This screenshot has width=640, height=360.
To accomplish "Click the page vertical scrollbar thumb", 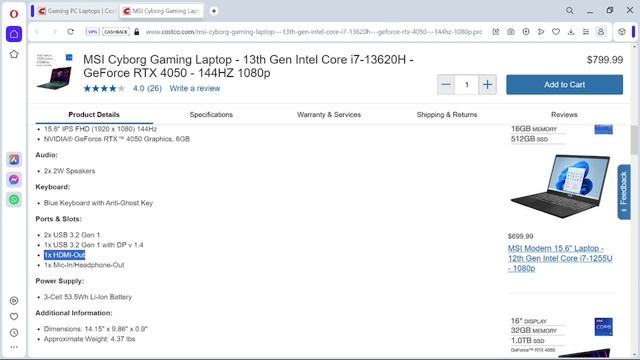I will [x=635, y=140].
